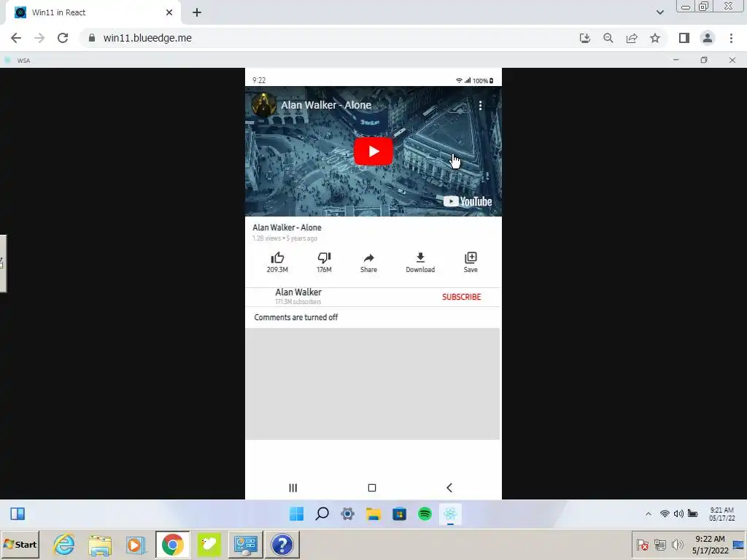Open Win11 widgets panel icon
This screenshot has height=560, width=747.
pyautogui.click(x=18, y=514)
